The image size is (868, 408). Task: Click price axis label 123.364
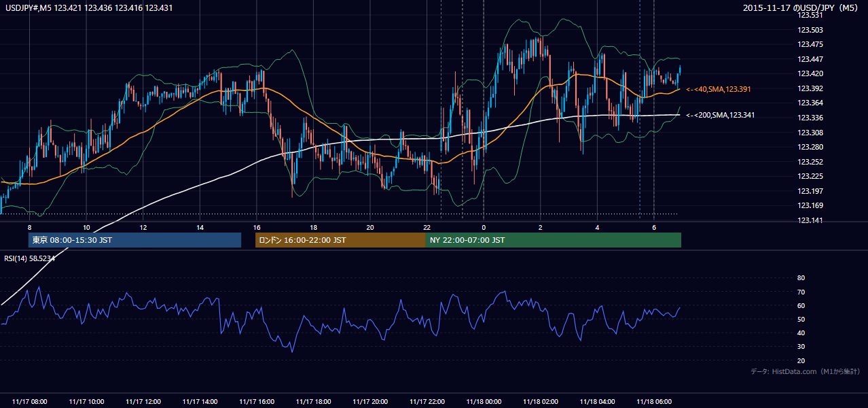(810, 103)
